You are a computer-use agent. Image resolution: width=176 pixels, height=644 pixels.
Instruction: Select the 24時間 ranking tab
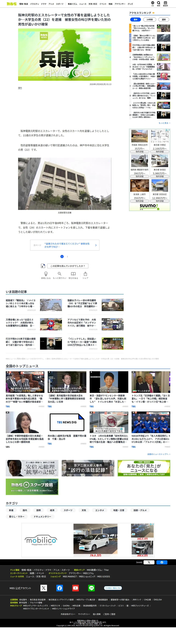pos(150,19)
